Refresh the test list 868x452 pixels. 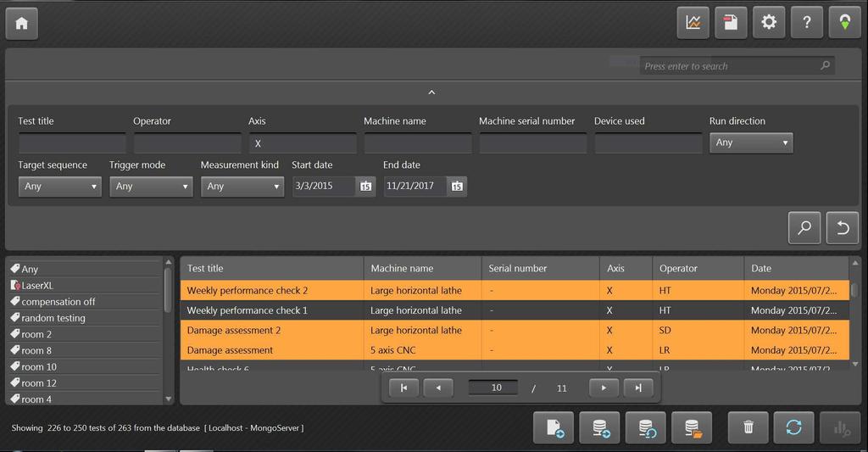[793, 427]
